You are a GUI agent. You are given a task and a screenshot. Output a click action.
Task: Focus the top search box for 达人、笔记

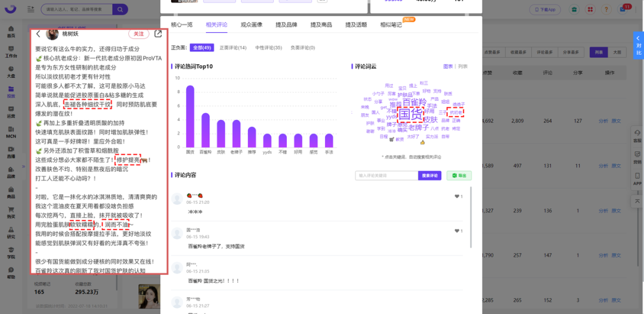(77, 9)
